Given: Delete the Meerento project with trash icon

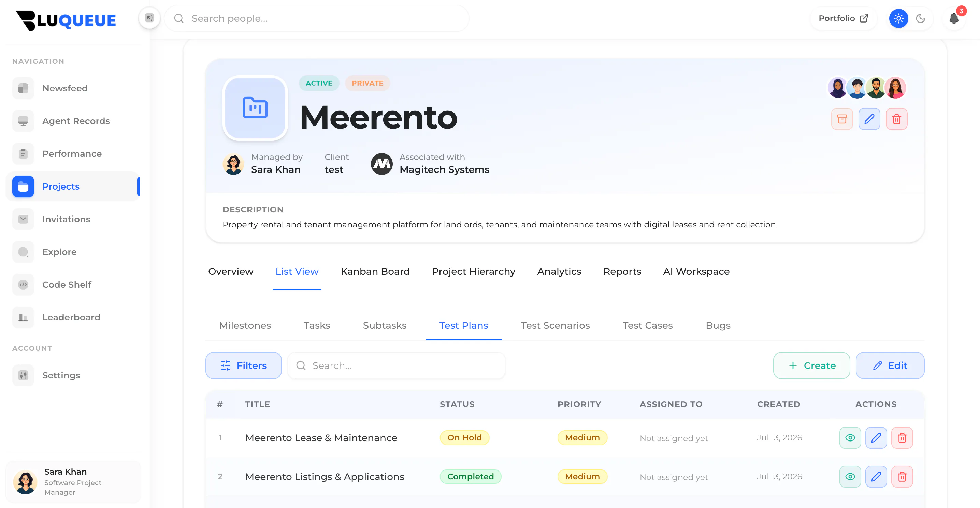Looking at the screenshot, I should (897, 119).
